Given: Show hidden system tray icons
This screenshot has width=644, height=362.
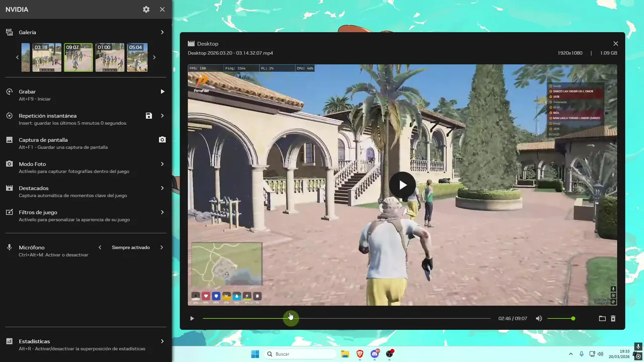Looking at the screenshot, I should point(571,354).
